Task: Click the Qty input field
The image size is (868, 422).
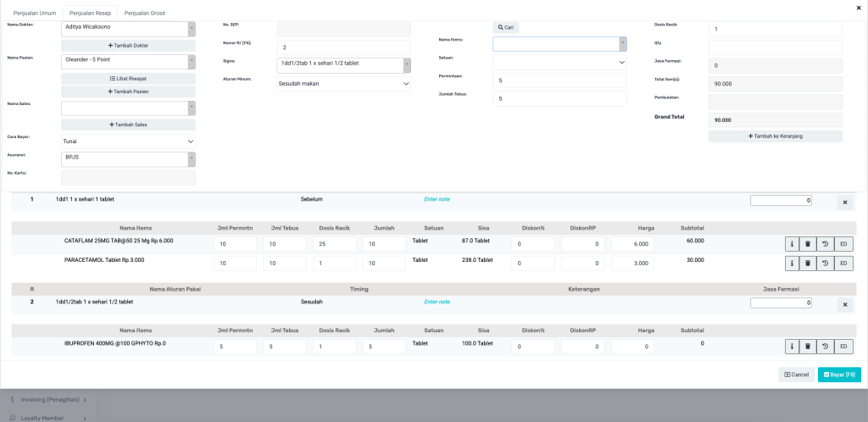Action: 775,47
